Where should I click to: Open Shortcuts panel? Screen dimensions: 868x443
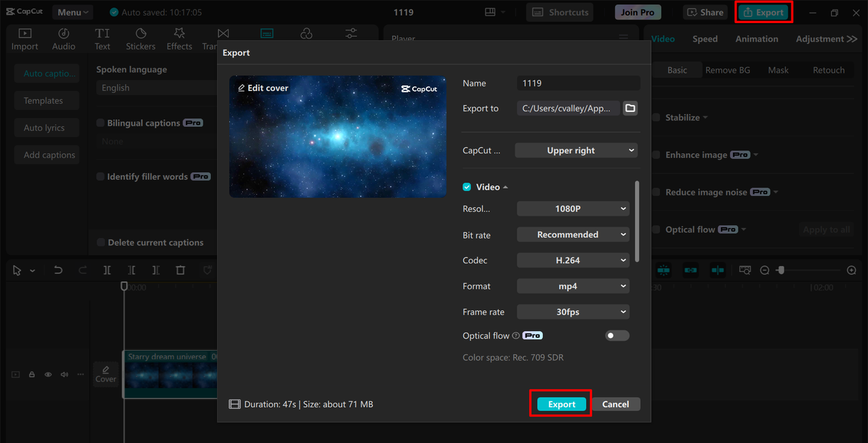[x=560, y=12]
